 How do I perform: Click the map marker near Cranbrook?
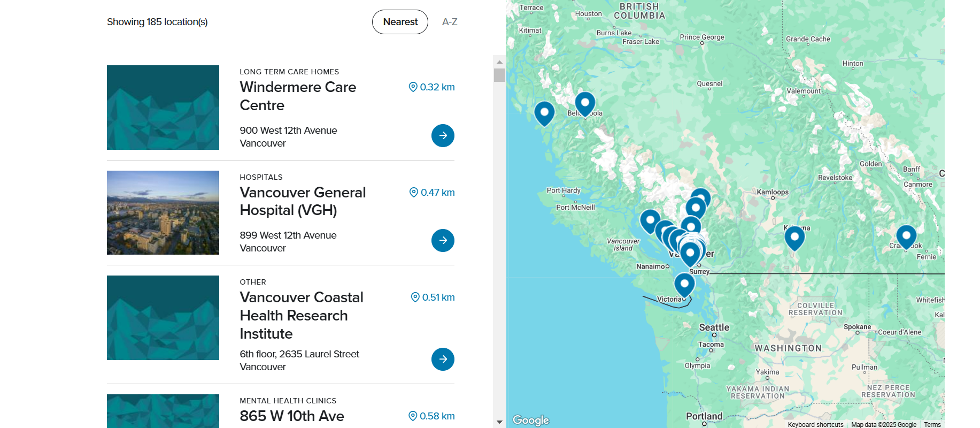[x=906, y=234]
